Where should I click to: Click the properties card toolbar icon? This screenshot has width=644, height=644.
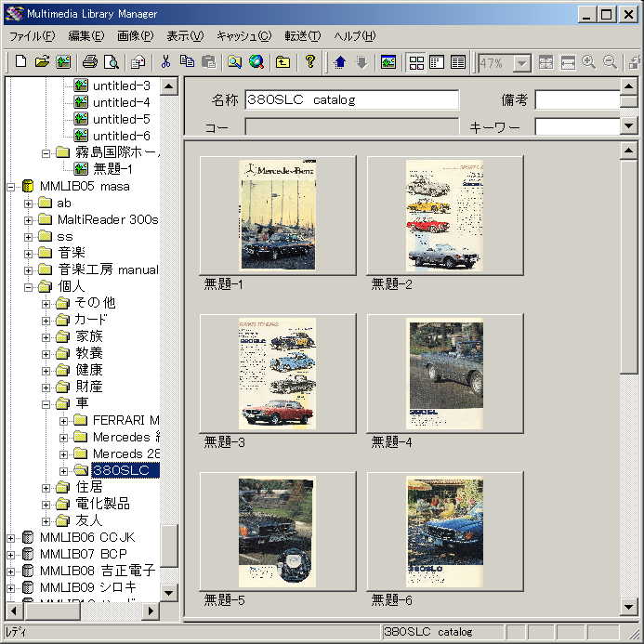coord(138,62)
